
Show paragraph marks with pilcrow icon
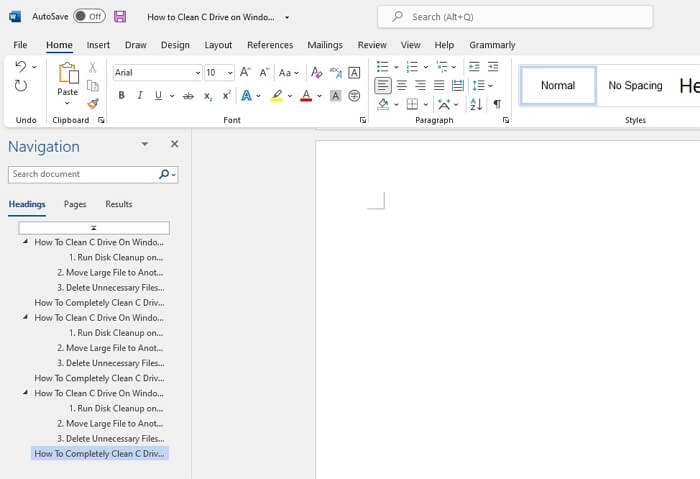496,104
